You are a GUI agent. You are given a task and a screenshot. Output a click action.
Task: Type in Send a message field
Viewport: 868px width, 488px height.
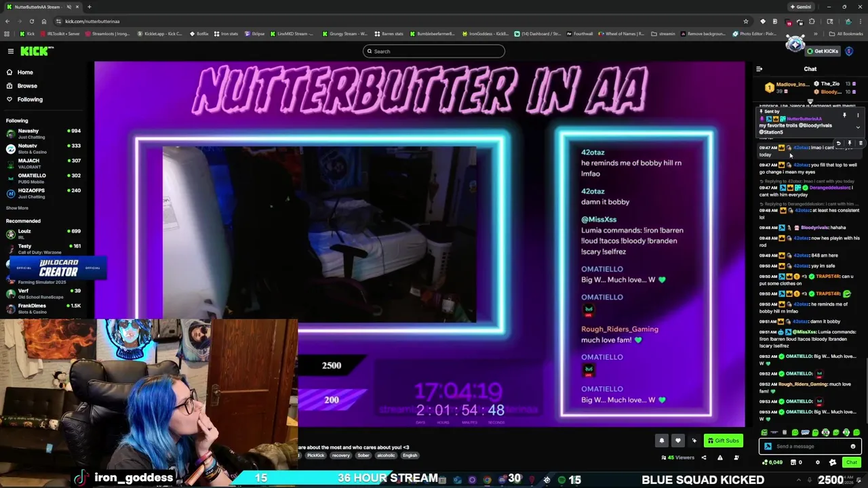coord(810,446)
